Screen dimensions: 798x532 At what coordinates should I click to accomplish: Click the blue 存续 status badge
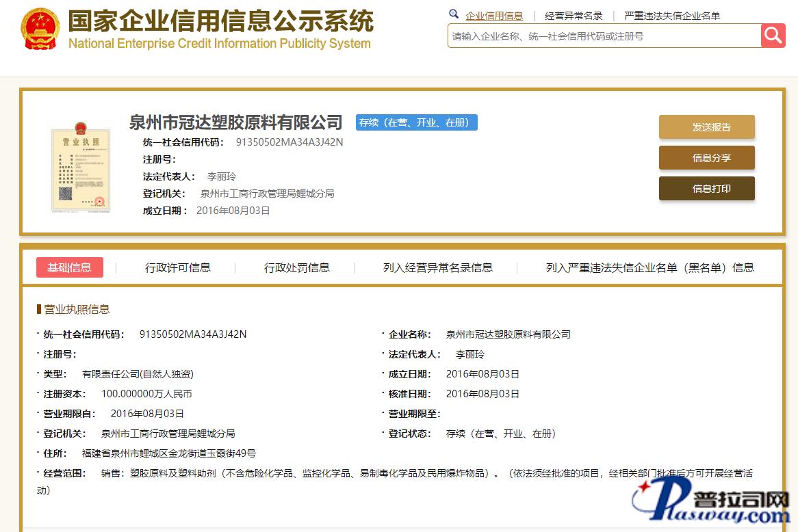(x=416, y=122)
